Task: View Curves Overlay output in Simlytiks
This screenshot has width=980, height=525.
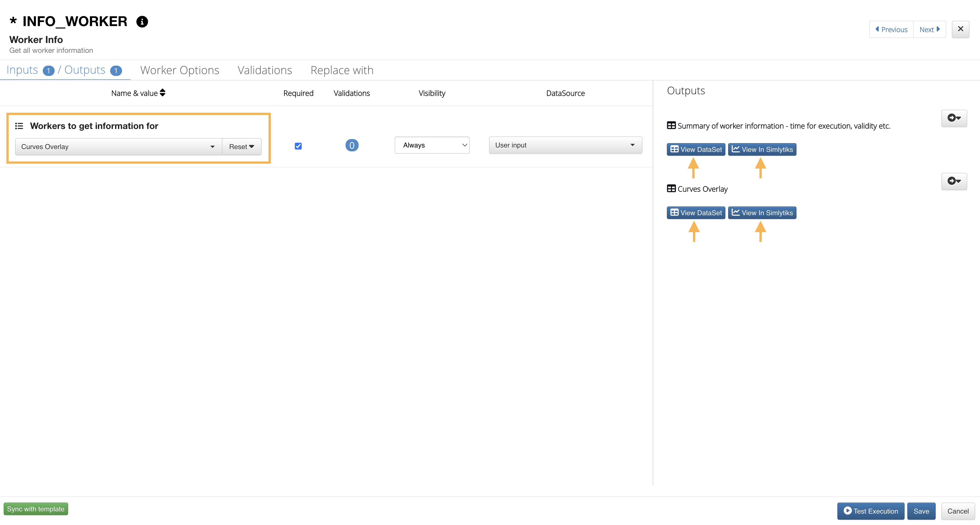Action: [x=762, y=213]
